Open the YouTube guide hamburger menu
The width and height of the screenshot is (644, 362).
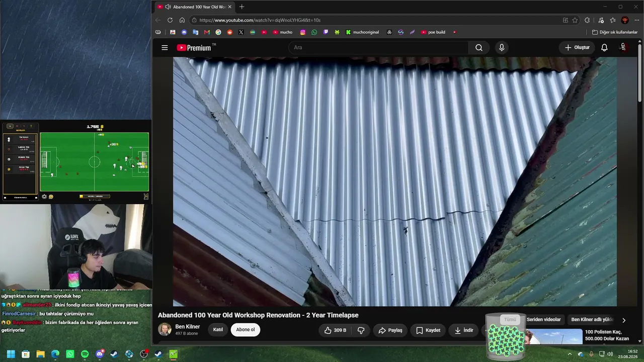(x=165, y=48)
